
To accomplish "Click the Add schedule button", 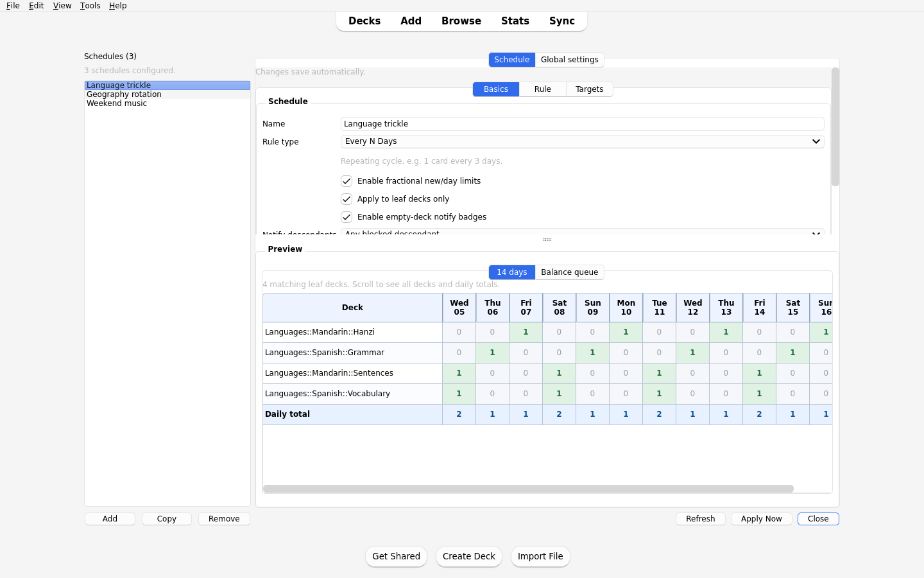I will (110, 519).
